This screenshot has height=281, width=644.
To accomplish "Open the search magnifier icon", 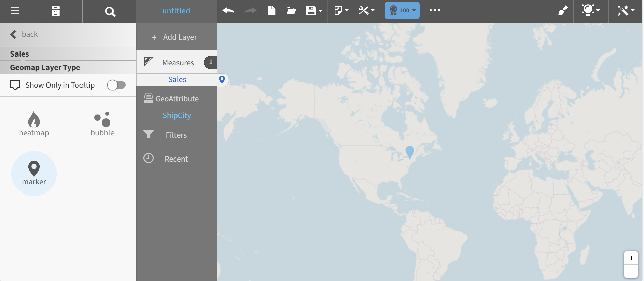I will coord(110,12).
